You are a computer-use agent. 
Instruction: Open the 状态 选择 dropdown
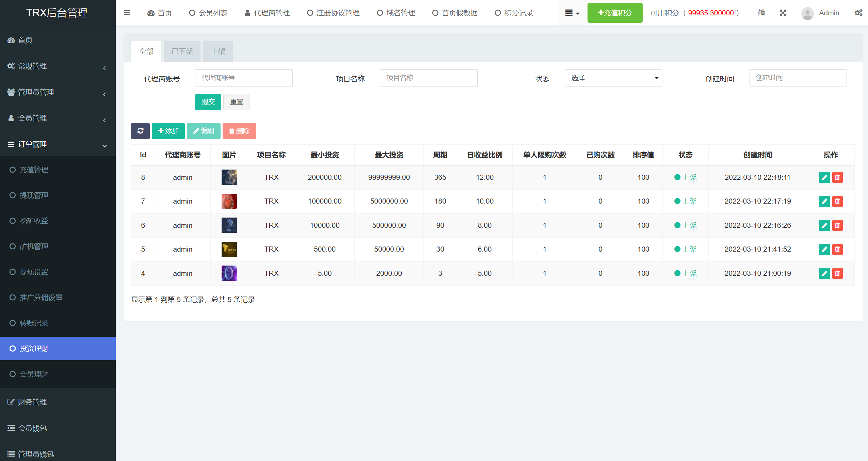click(613, 78)
